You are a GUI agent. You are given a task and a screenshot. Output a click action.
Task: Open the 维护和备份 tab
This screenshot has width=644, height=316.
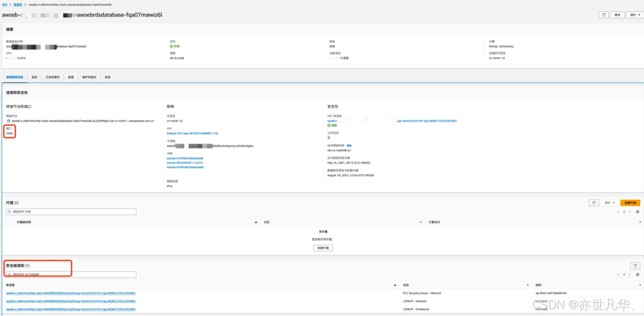[x=89, y=77]
